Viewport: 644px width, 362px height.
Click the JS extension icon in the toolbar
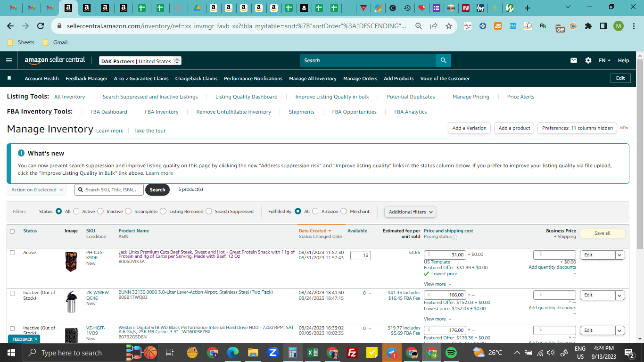[498, 26]
